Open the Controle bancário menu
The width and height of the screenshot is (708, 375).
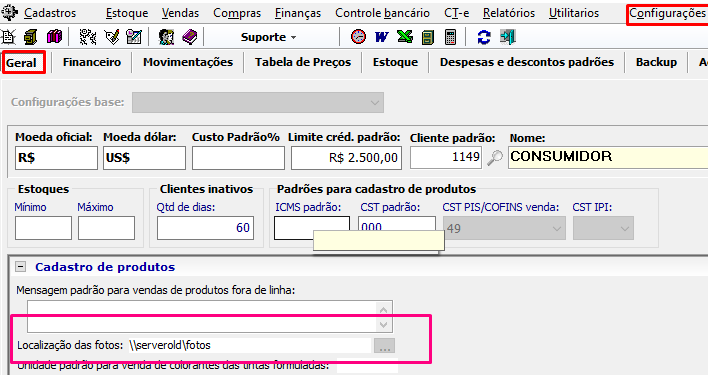pyautogui.click(x=382, y=13)
